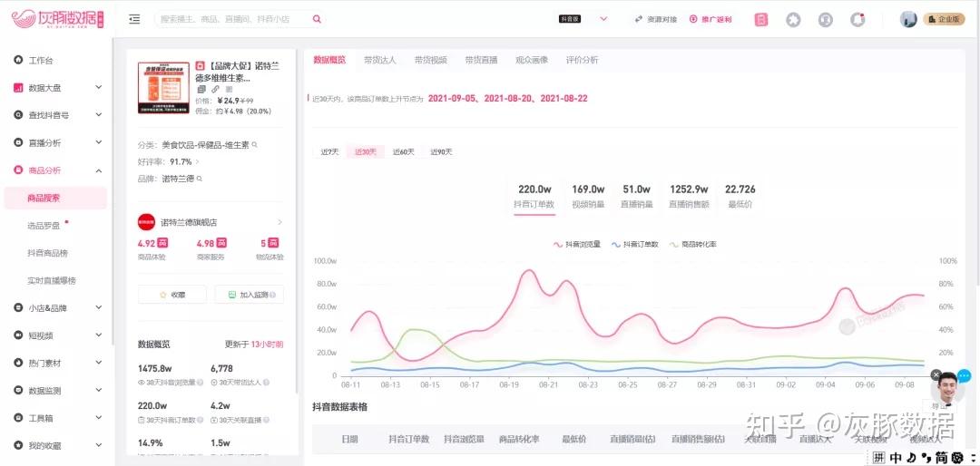The image size is (980, 466).
Task: Open the pink notebook icon in top bar
Action: click(761, 19)
